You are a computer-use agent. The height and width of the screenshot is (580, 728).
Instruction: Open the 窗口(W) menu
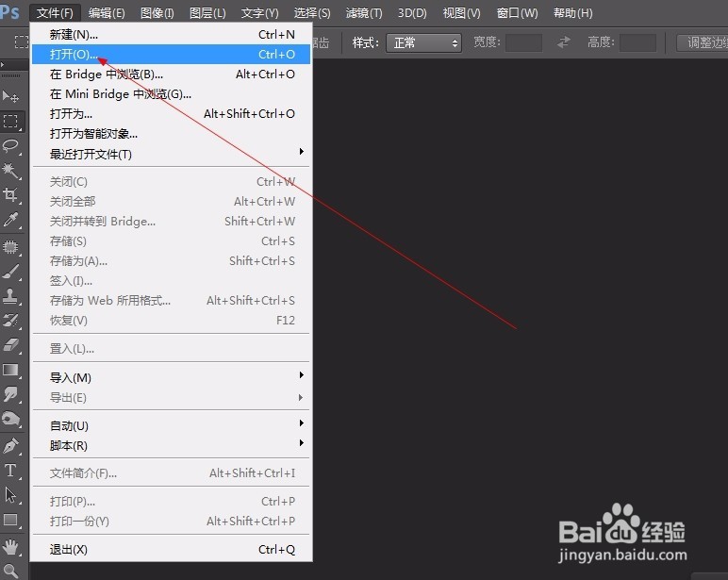point(517,13)
